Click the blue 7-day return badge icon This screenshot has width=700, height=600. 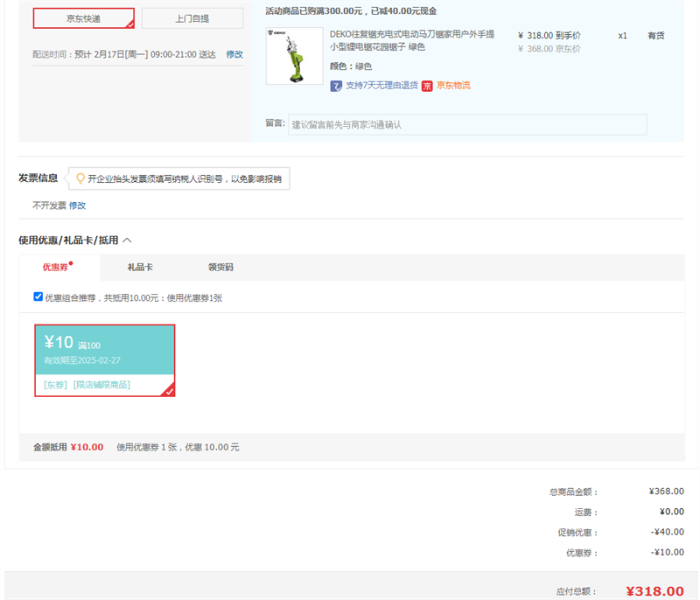point(336,86)
